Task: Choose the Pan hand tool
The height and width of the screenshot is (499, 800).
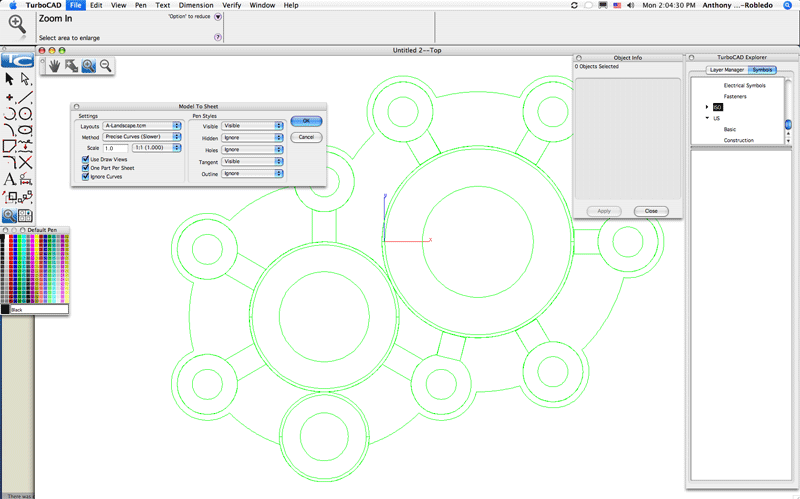Action: click(x=55, y=66)
